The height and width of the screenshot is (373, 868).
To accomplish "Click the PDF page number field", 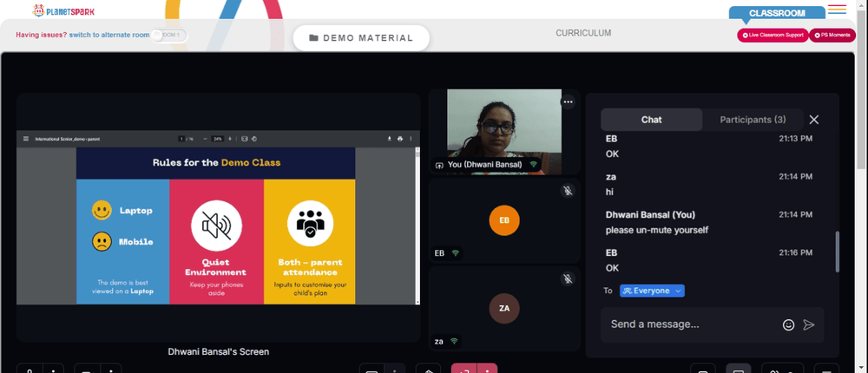I will [181, 139].
